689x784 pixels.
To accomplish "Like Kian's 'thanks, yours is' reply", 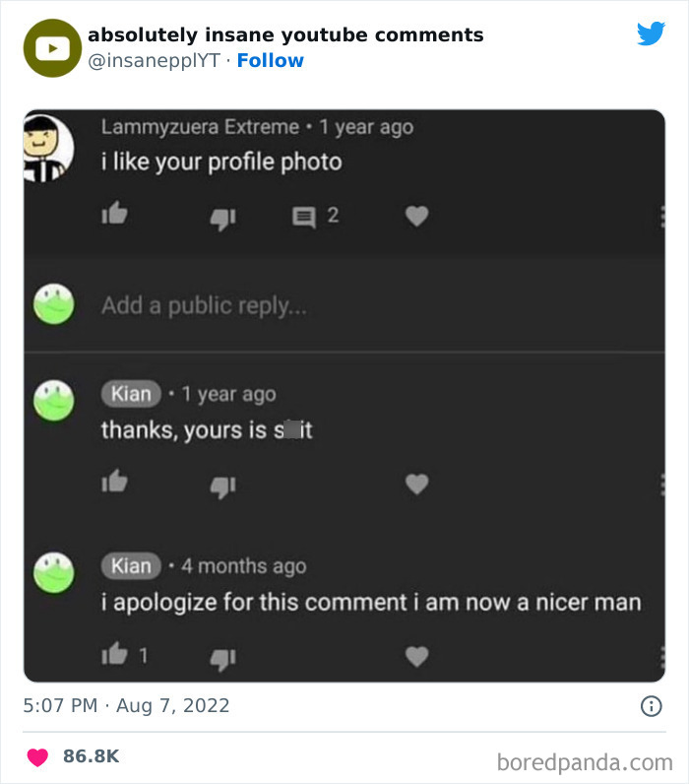I will coord(114,482).
